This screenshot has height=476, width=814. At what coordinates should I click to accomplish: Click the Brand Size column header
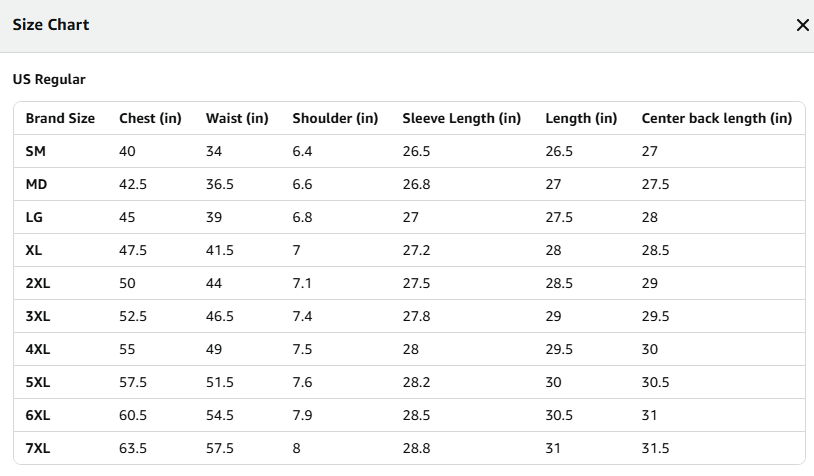[60, 118]
